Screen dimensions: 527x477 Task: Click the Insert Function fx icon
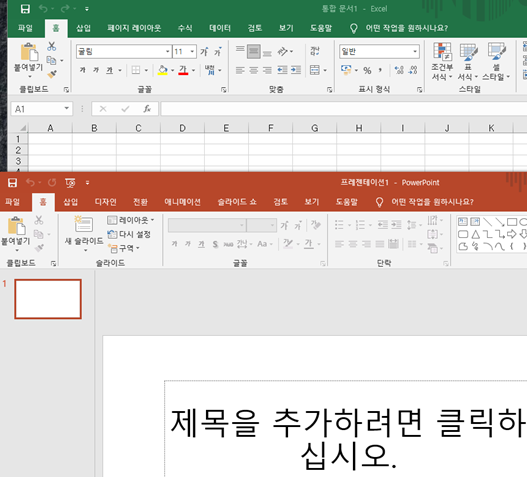pyautogui.click(x=147, y=109)
